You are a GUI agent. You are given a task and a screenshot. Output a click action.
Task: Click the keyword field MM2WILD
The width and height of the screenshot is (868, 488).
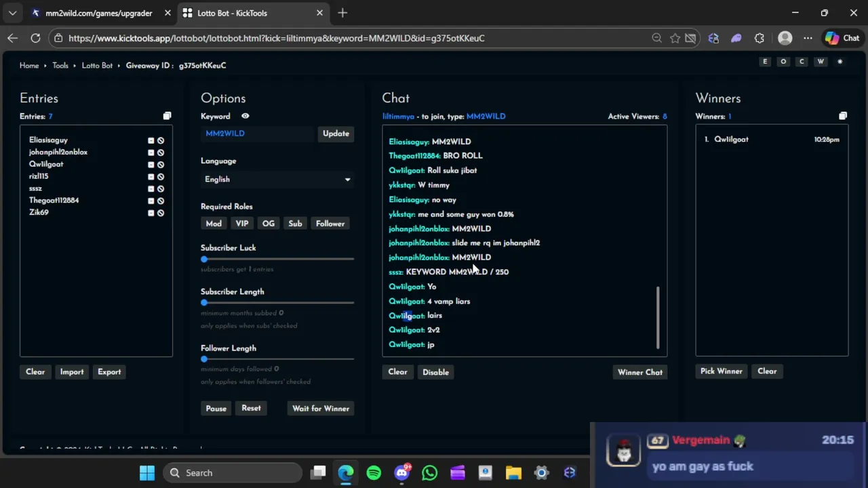(258, 134)
